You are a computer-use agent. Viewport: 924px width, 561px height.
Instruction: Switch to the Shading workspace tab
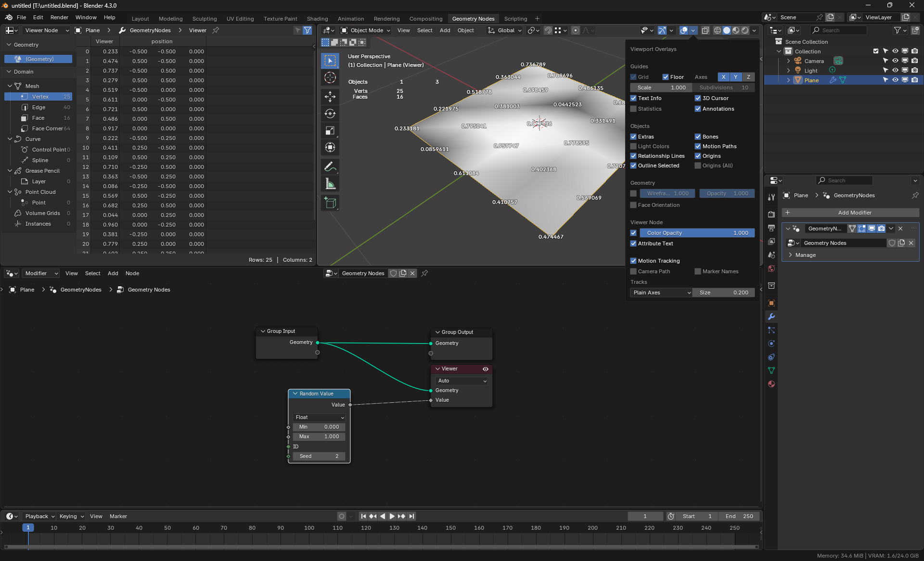click(317, 19)
